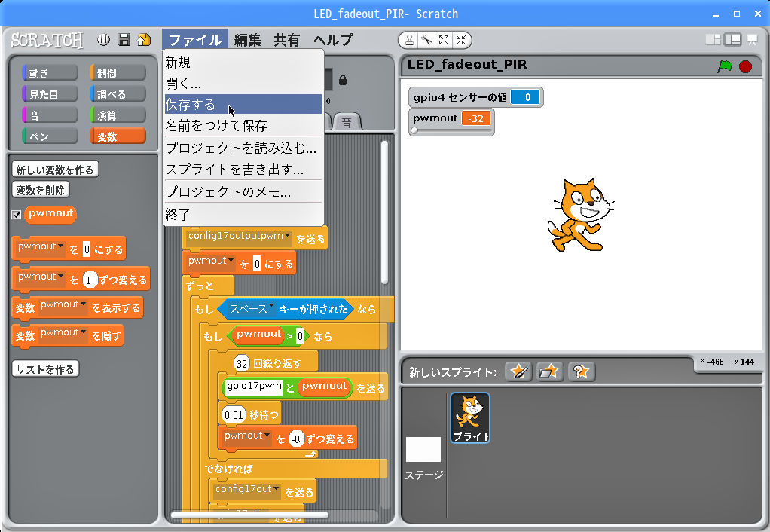The image size is (770, 532).
Task: Choose 保存する from the file menu
Action: [x=243, y=104]
